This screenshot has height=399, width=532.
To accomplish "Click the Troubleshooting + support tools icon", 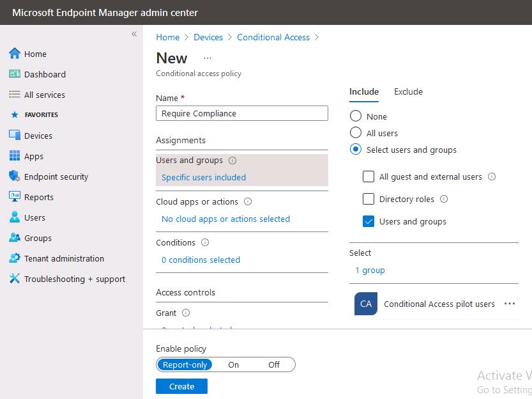I will tap(15, 279).
